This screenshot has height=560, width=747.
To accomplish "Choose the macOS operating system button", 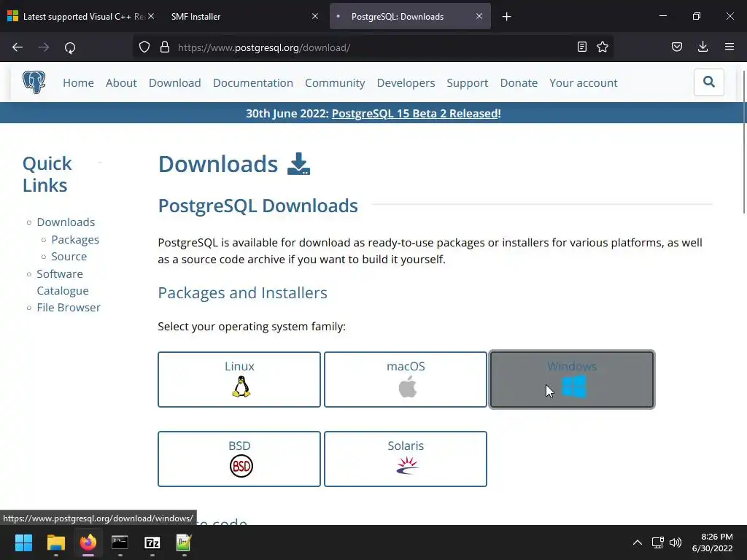I will coord(406,379).
